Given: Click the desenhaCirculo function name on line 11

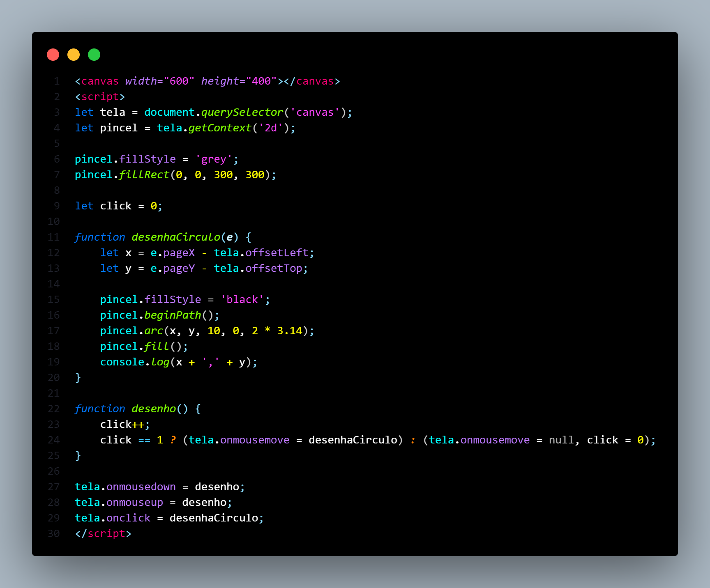Looking at the screenshot, I should point(176,237).
